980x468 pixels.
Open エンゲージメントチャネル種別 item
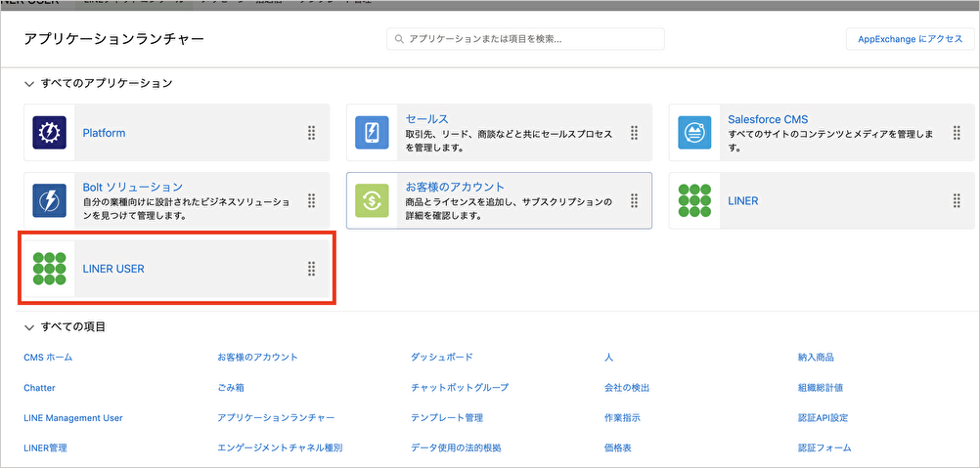[280, 447]
